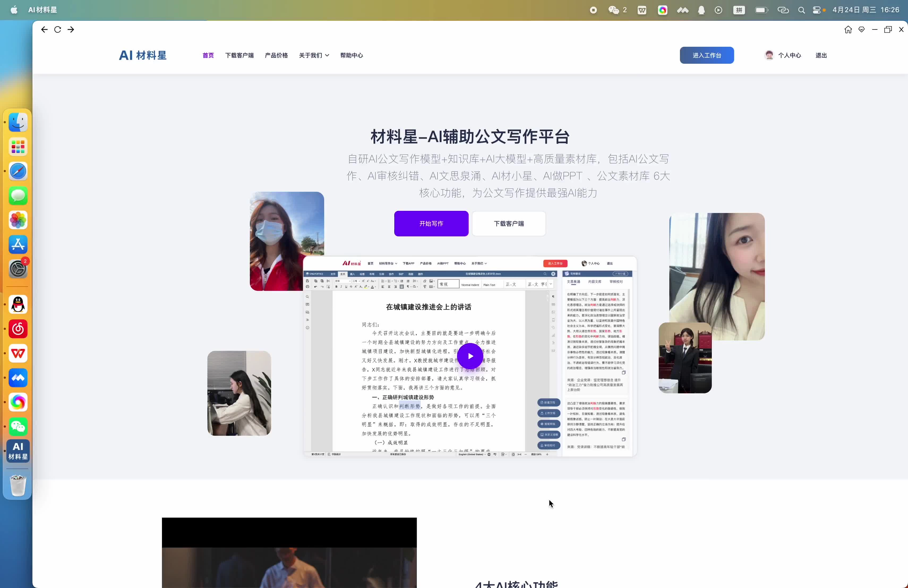Screen dimensions: 908x588
Task: Open WPS Office from the dock
Action: pos(18,353)
